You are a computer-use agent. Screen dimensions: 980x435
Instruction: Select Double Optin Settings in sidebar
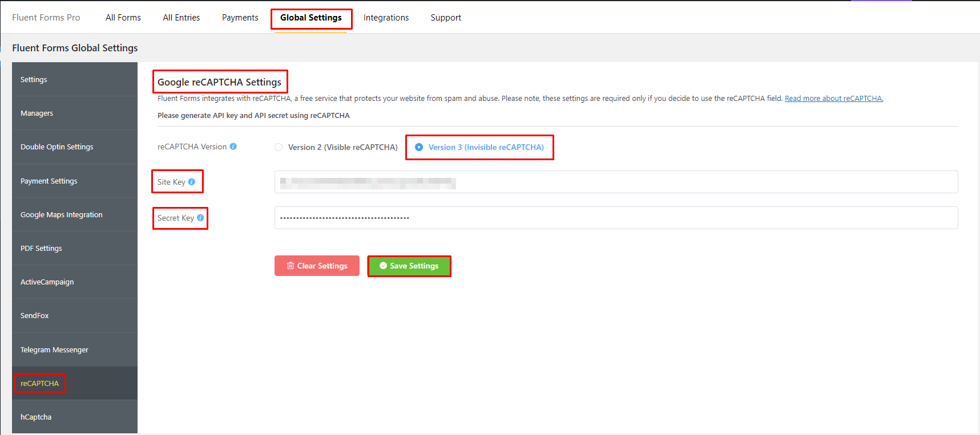point(57,147)
